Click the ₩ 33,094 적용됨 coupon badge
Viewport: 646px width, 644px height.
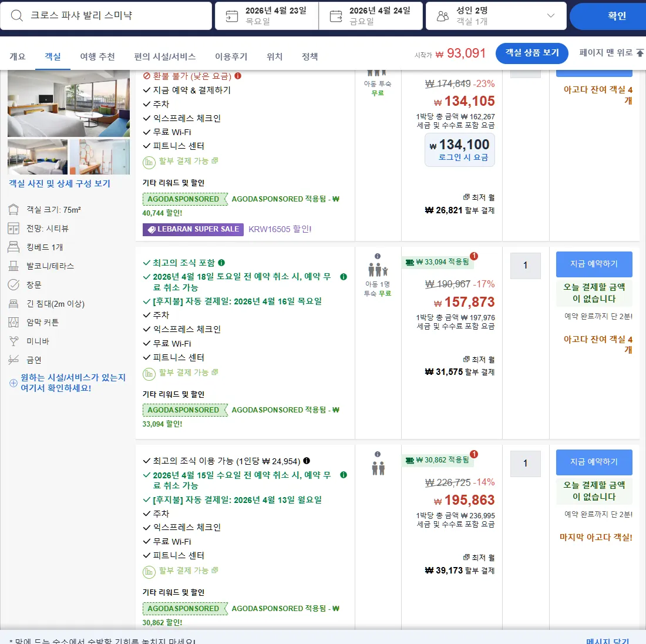[438, 262]
